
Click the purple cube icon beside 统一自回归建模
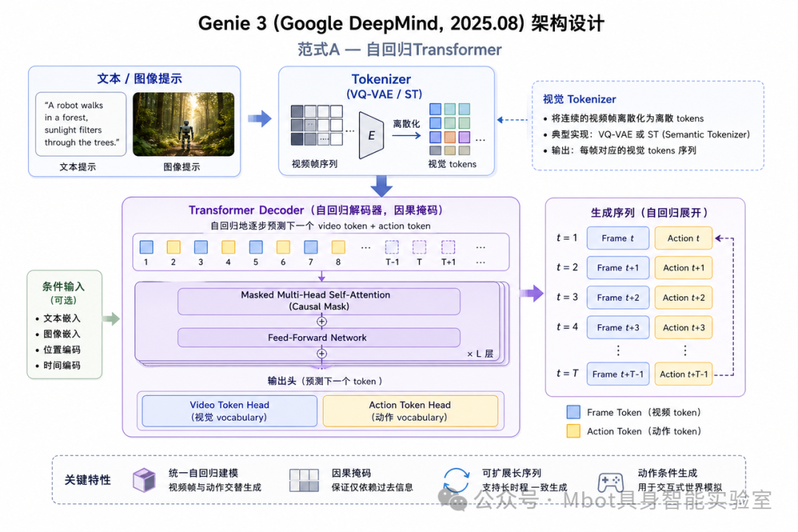tap(144, 480)
